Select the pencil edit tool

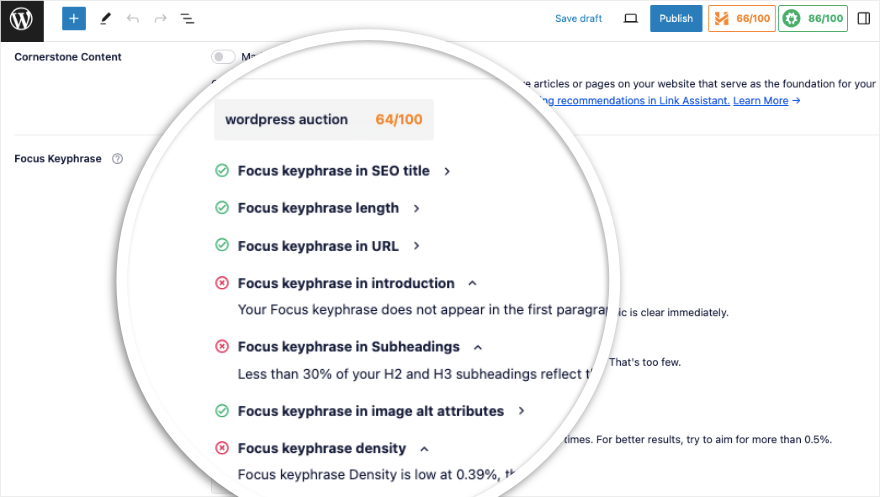click(105, 19)
